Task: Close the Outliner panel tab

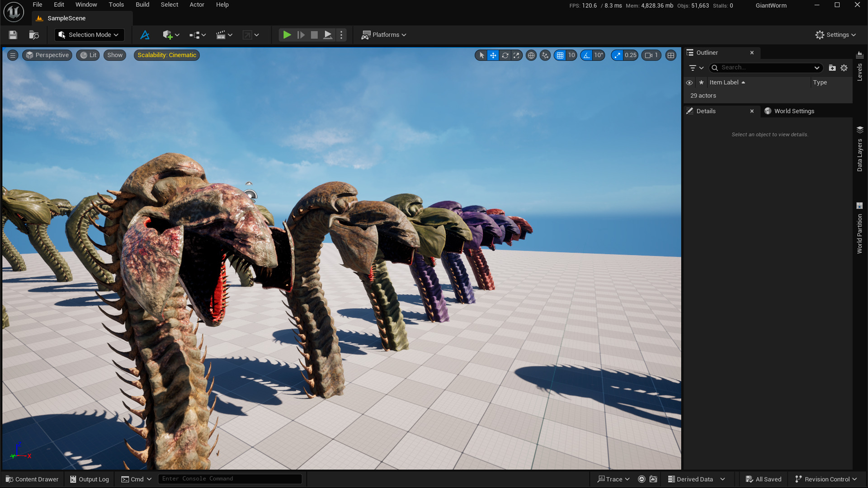Action: coord(752,53)
